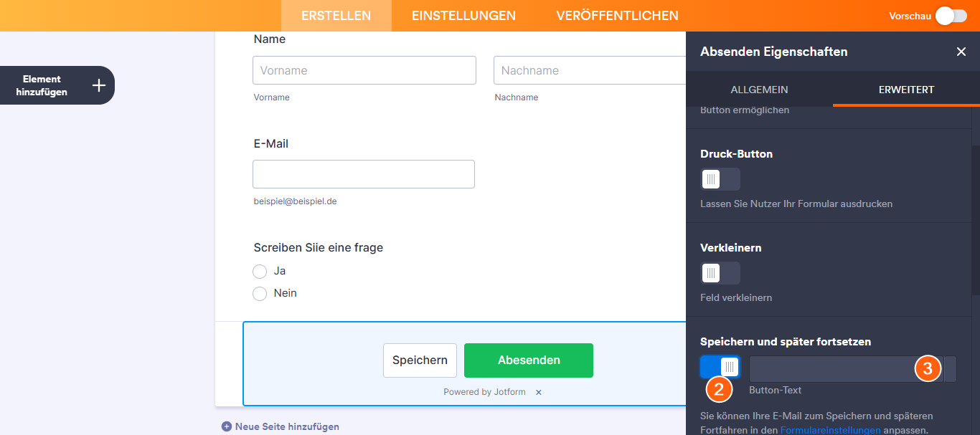
Task: Open the ERSTELLEN tab
Action: coord(336,16)
